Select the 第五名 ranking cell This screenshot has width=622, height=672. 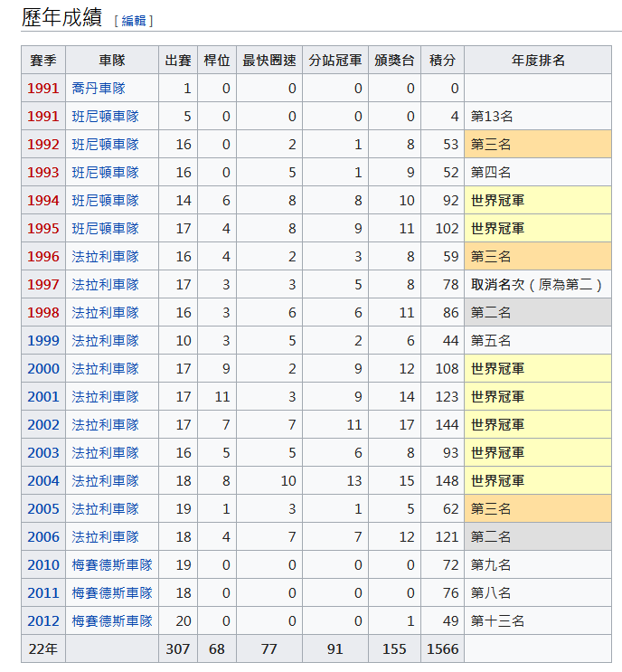[x=538, y=341]
